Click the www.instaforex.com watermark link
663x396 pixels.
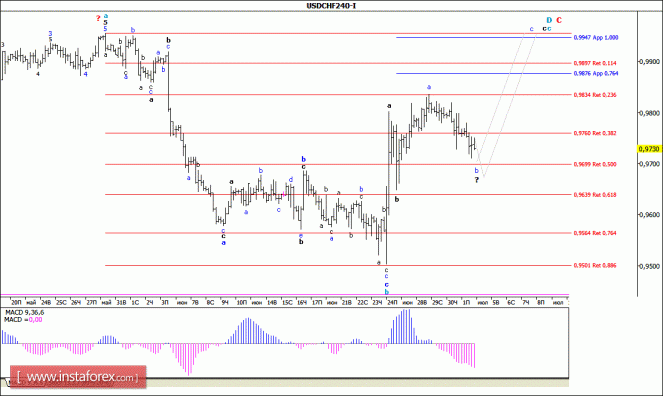coord(78,377)
